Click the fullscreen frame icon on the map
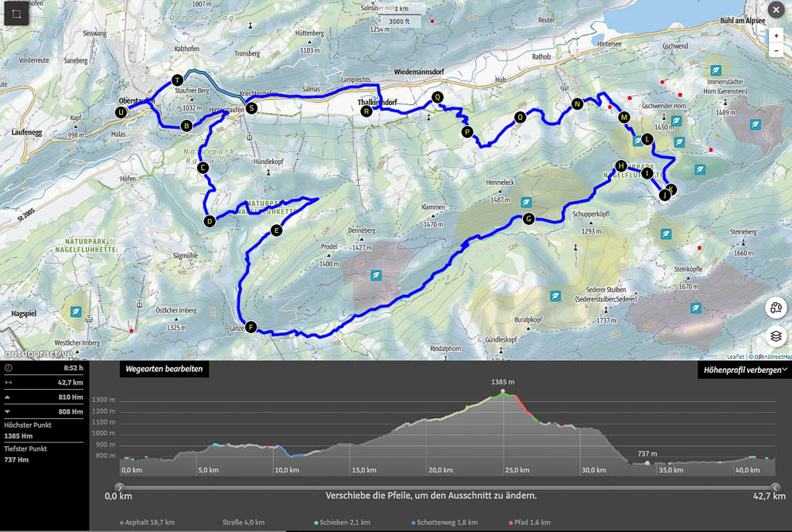 [15, 15]
